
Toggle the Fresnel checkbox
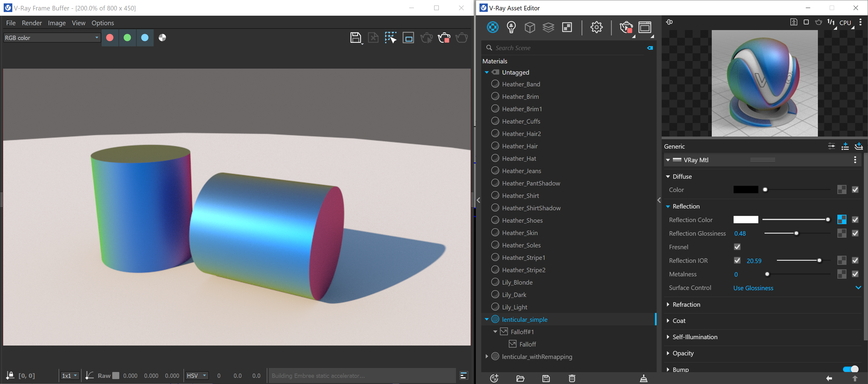(x=737, y=247)
